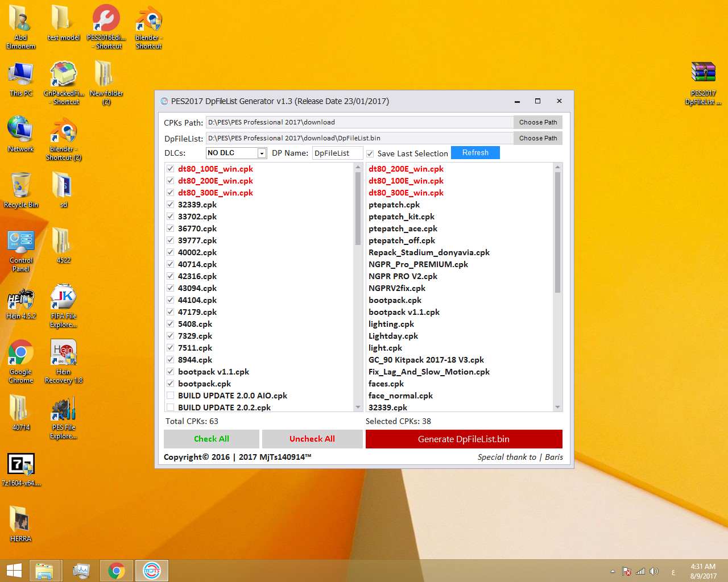Open the test model folder on desktop
Image resolution: width=728 pixels, height=582 pixels.
[63, 23]
